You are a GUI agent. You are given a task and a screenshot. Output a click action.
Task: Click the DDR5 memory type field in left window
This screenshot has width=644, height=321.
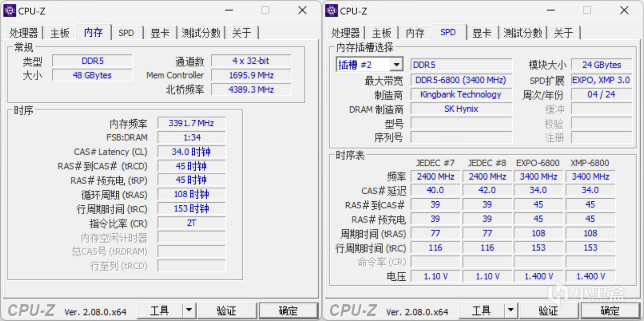pyautogui.click(x=92, y=61)
